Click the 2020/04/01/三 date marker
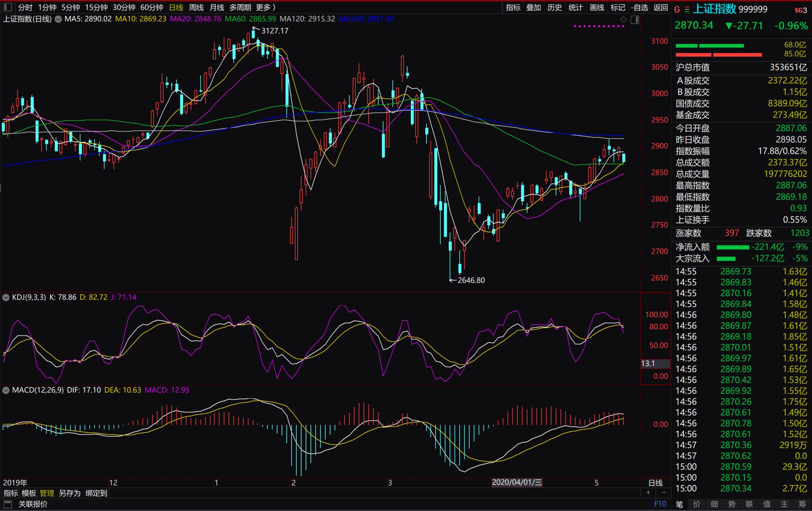 [517, 482]
